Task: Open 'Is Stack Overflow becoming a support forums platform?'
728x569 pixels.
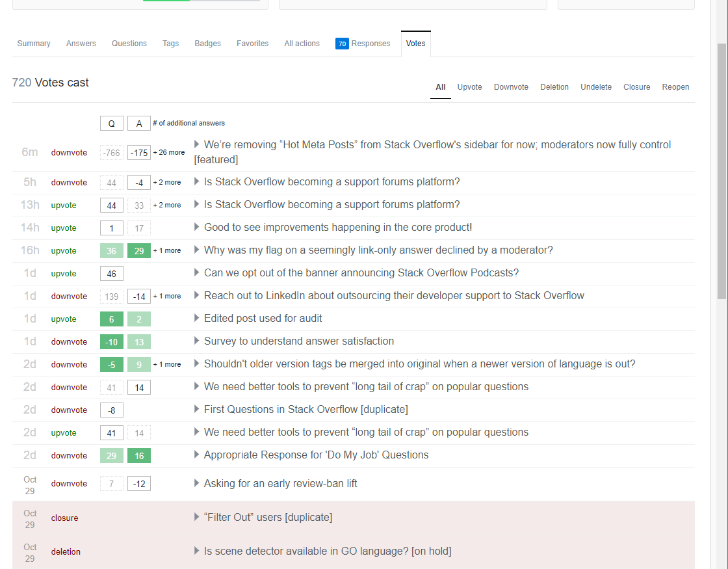Action: 331,181
